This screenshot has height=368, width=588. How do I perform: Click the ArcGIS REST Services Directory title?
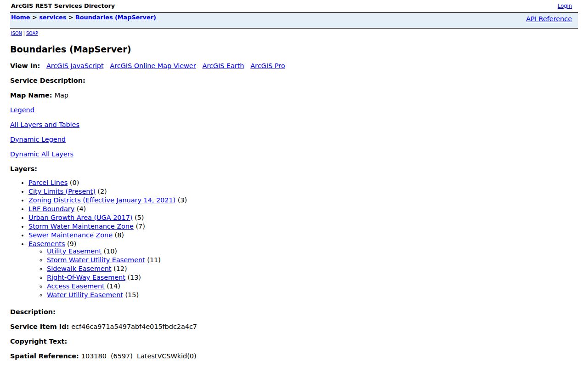(x=63, y=6)
